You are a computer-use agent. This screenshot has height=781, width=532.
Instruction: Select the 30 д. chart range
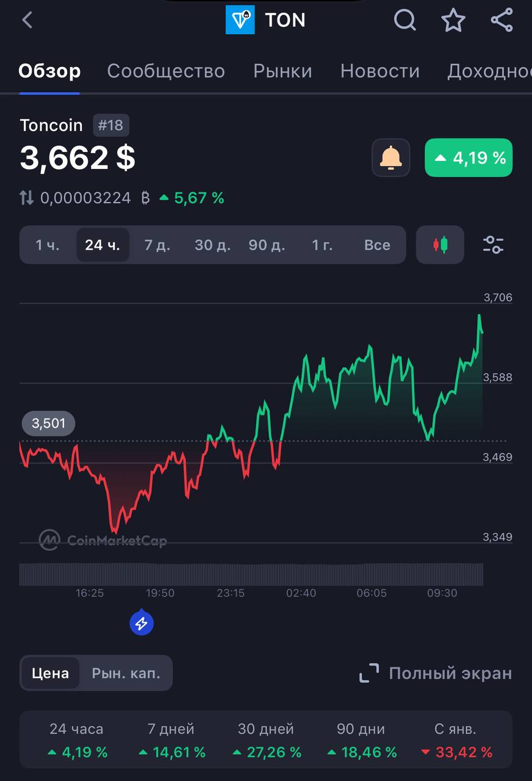click(x=212, y=245)
